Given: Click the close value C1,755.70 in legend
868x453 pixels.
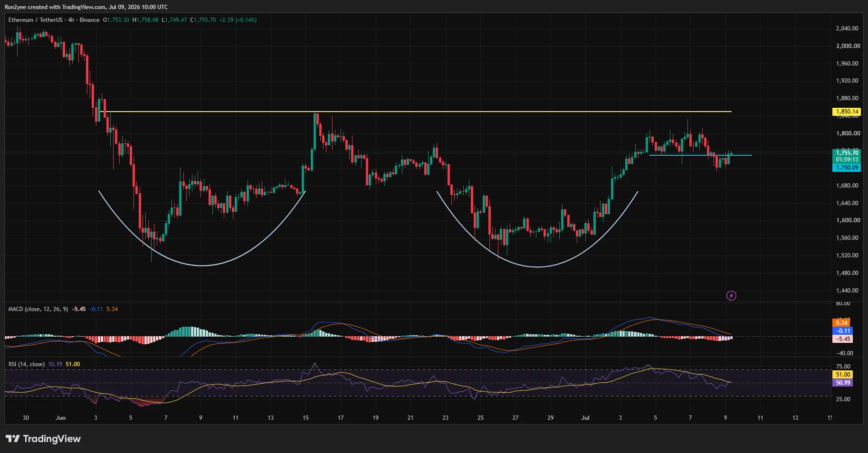Looking at the screenshot, I should coord(203,20).
